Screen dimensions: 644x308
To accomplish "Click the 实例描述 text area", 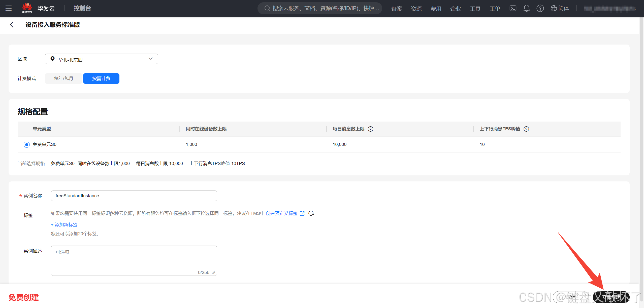I will click(134, 260).
